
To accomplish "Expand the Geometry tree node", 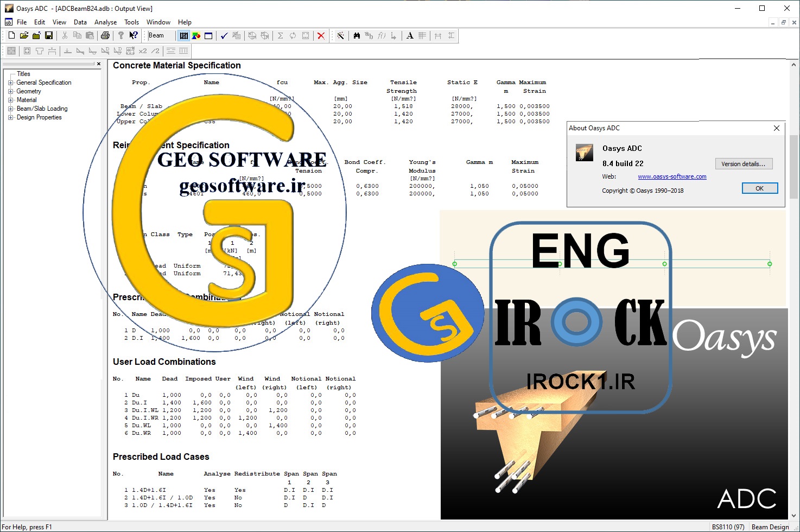I will (10, 91).
